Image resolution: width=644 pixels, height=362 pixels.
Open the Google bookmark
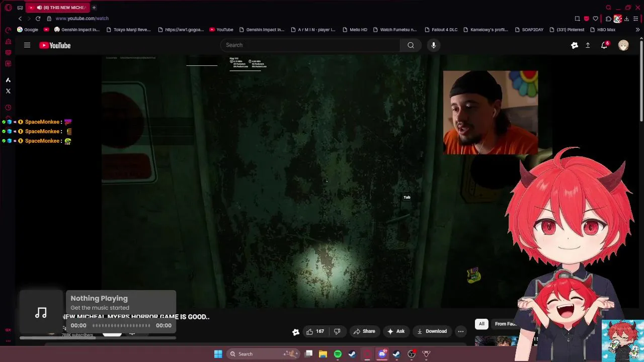28,30
